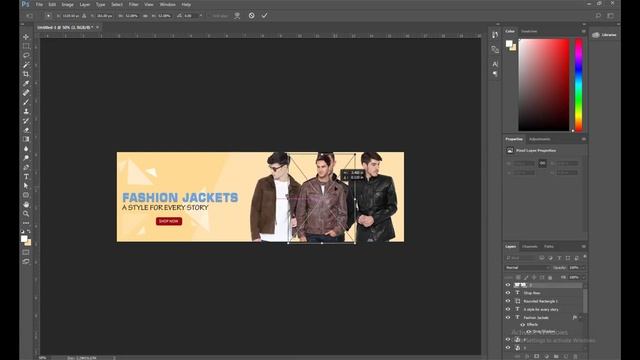Select the Rectangular Marquee tool
The height and width of the screenshot is (360, 640).
click(x=26, y=46)
